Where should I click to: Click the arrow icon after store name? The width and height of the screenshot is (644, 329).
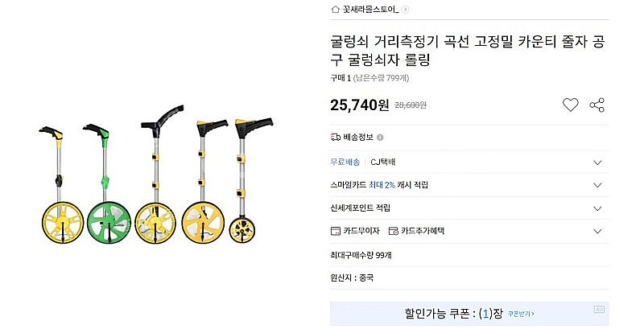click(x=405, y=9)
